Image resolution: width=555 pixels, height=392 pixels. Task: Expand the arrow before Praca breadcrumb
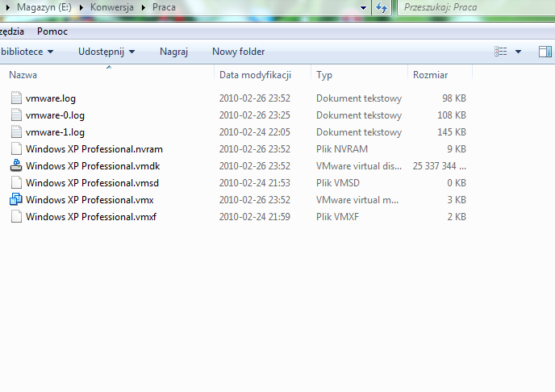[144, 7]
